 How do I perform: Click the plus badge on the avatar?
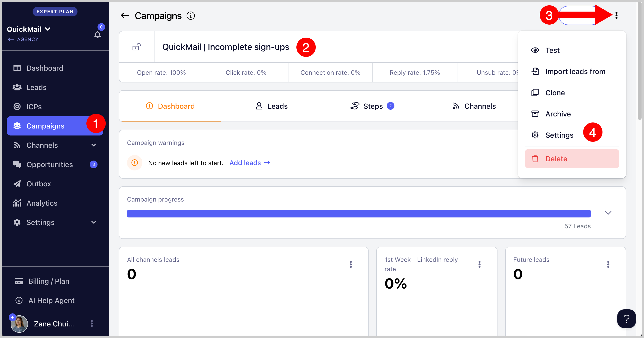12,317
